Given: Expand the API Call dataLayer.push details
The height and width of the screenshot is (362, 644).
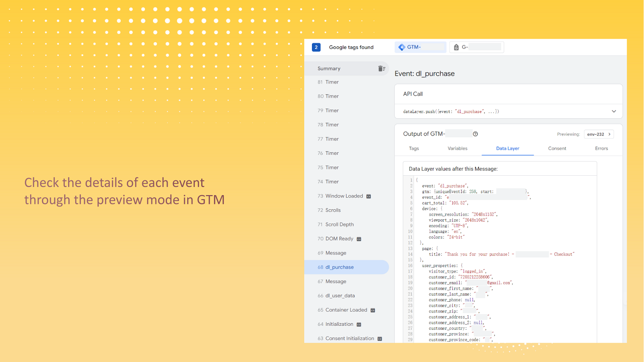Looking at the screenshot, I should 614,111.
